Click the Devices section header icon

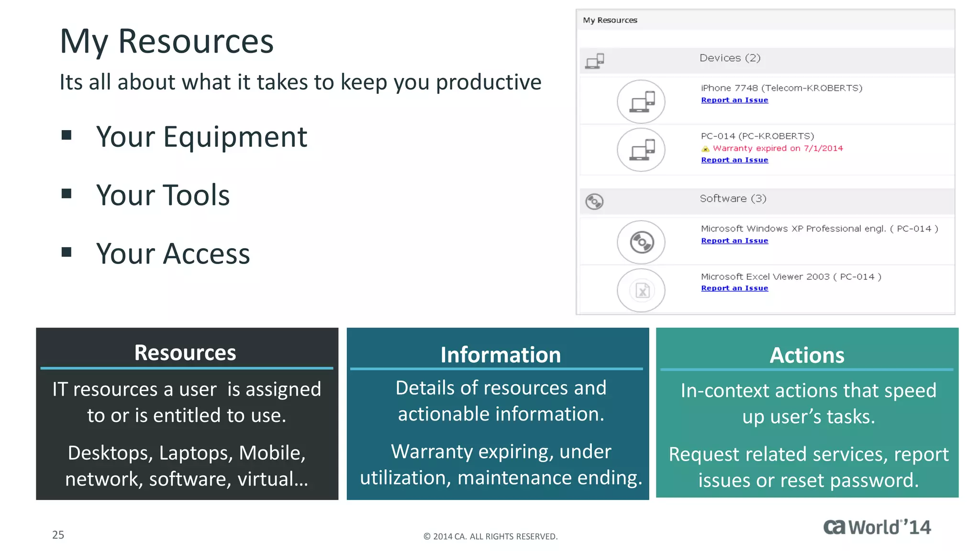coord(595,61)
